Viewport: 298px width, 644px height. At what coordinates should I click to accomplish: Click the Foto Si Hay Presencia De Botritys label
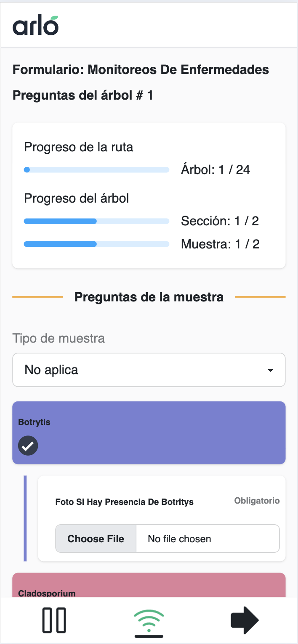pyautogui.click(x=124, y=502)
